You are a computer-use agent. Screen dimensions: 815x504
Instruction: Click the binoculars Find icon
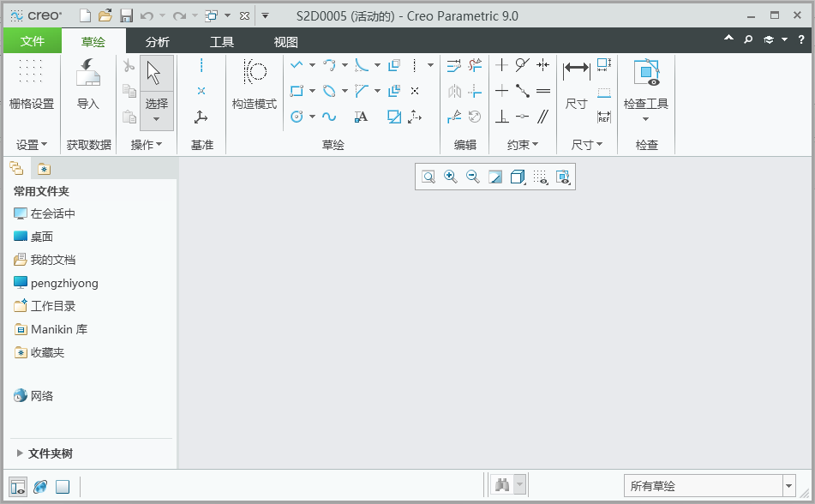(x=502, y=485)
